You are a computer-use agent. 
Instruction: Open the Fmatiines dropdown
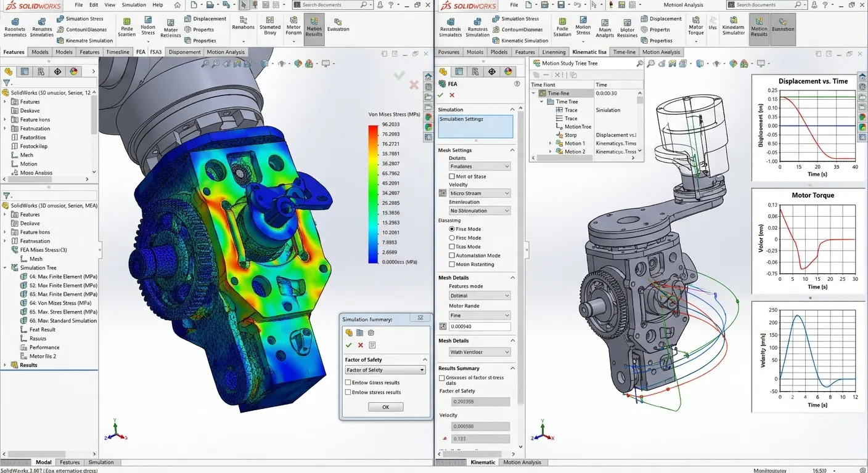click(x=480, y=166)
